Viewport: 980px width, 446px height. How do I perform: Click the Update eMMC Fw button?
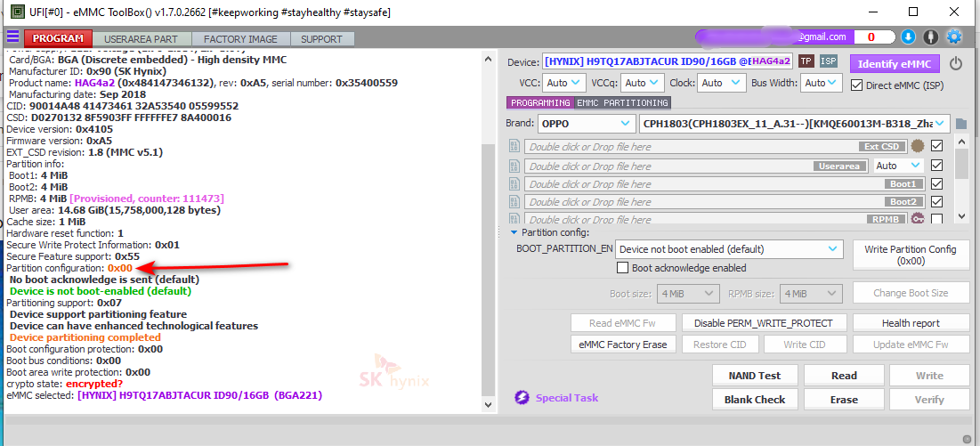[910, 345]
